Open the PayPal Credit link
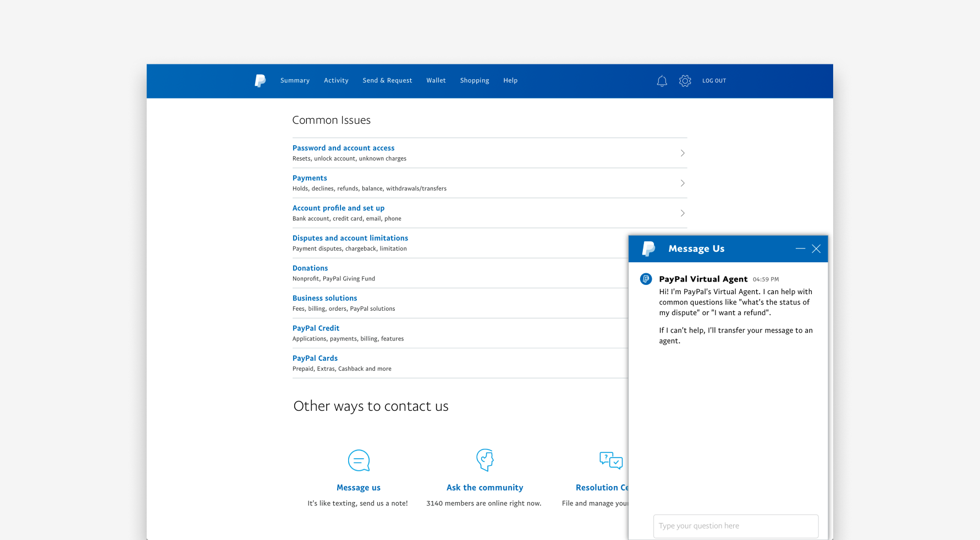980x540 pixels. pyautogui.click(x=316, y=328)
